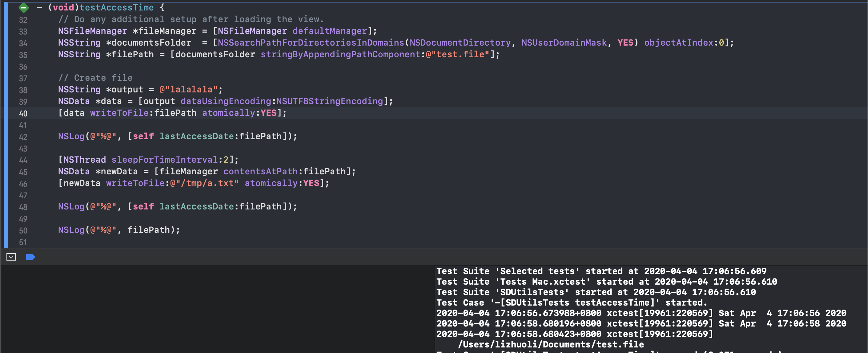Click the NSSearchPathForDirectoriesInDomains function call
Viewport: 868px width, 353px height.
click(311, 43)
